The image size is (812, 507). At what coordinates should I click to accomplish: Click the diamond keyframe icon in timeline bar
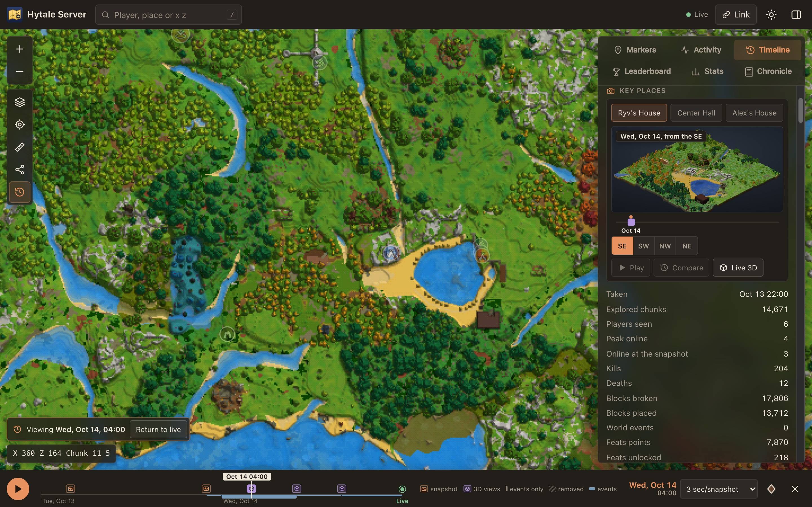[x=771, y=489]
